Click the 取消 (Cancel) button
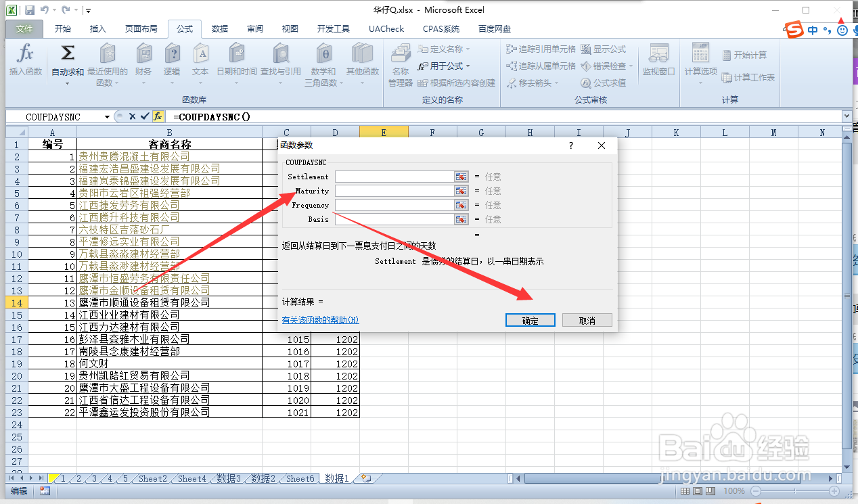Screen dimensions: 858x504 pos(587,320)
